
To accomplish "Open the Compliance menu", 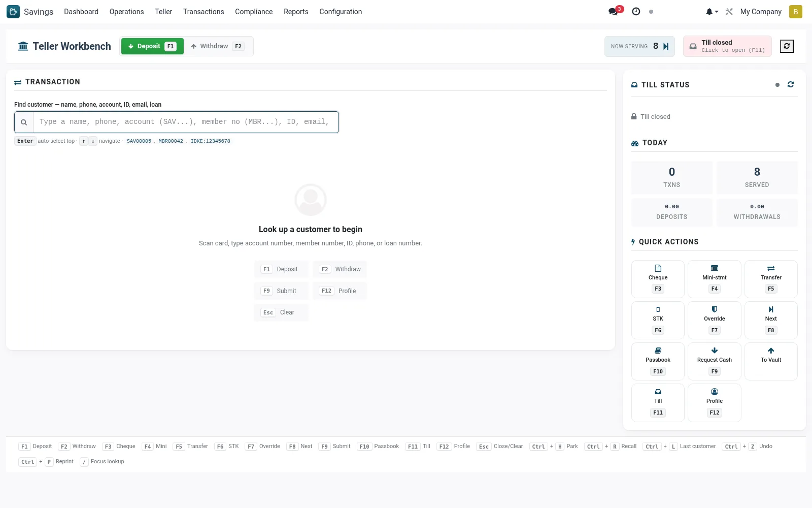I will click(254, 12).
